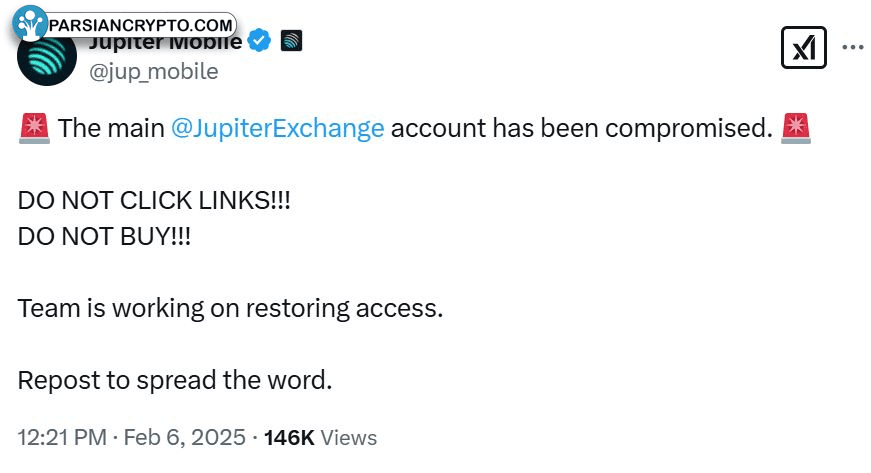Click the square Jupiter affiliate badge

[291, 41]
